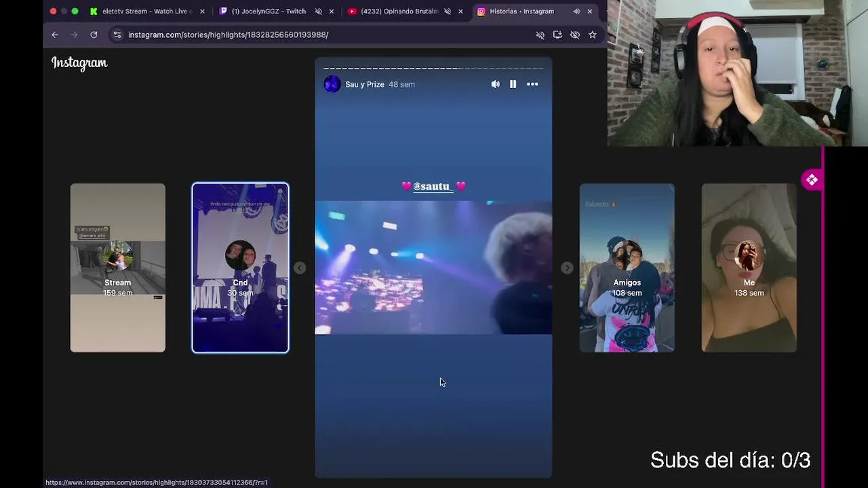Image resolution: width=868 pixels, height=488 pixels.
Task: Open the Sau y Prize profile avatar
Action: (332, 84)
